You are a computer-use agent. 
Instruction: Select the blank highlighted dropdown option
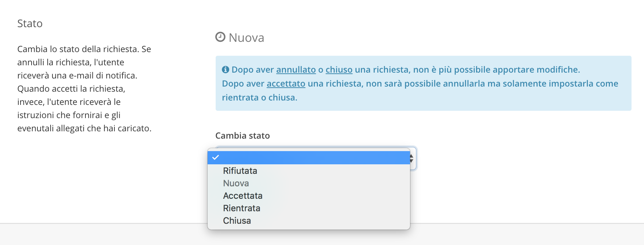(309, 158)
